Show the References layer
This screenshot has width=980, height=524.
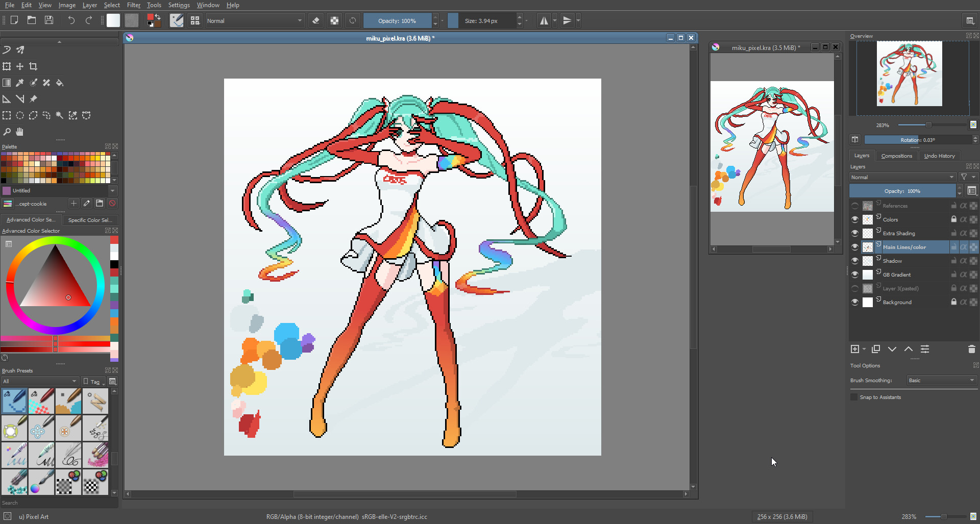coord(855,206)
